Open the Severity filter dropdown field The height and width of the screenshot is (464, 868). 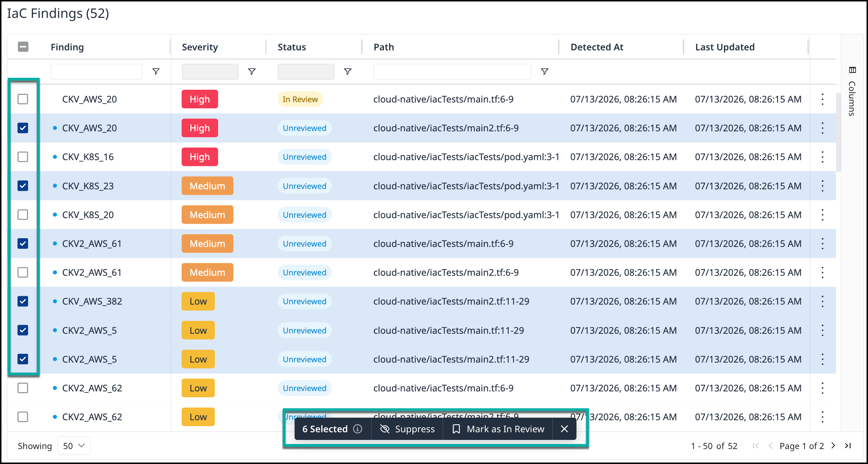(x=210, y=71)
